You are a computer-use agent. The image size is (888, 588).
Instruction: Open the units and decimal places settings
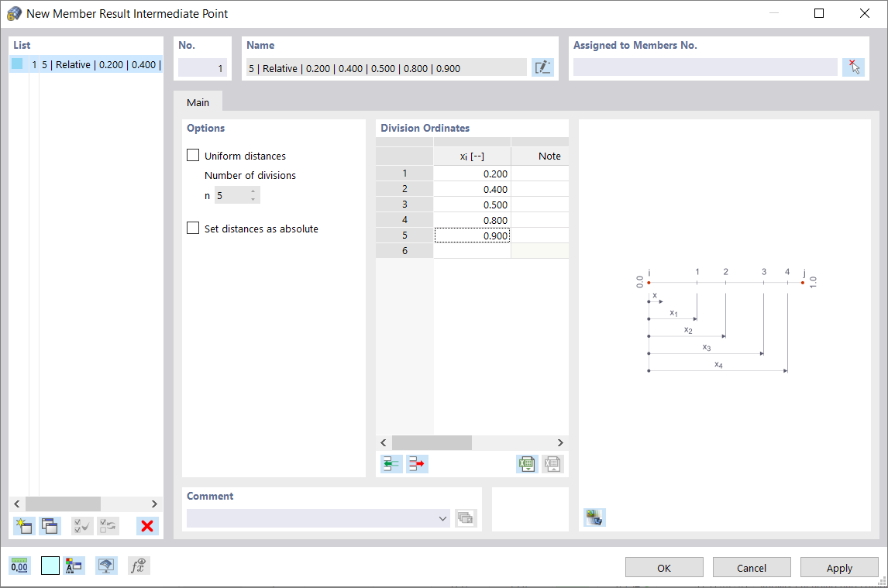pyautogui.click(x=19, y=566)
